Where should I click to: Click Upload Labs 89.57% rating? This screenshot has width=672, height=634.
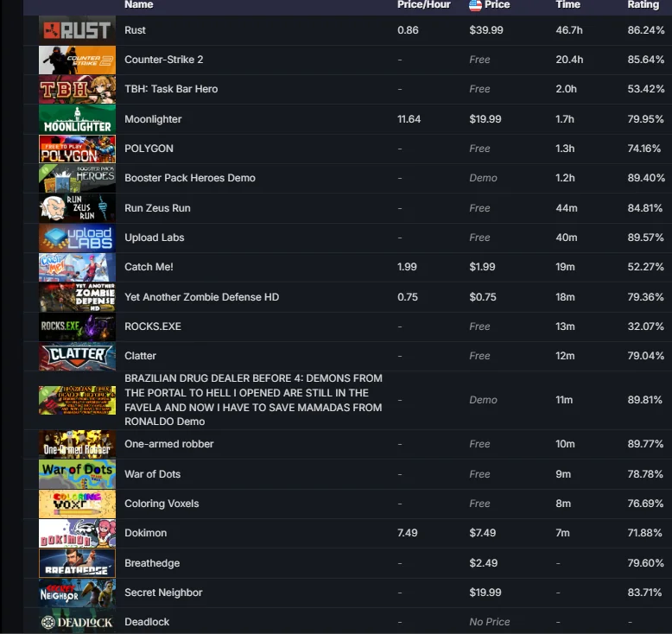pos(645,238)
